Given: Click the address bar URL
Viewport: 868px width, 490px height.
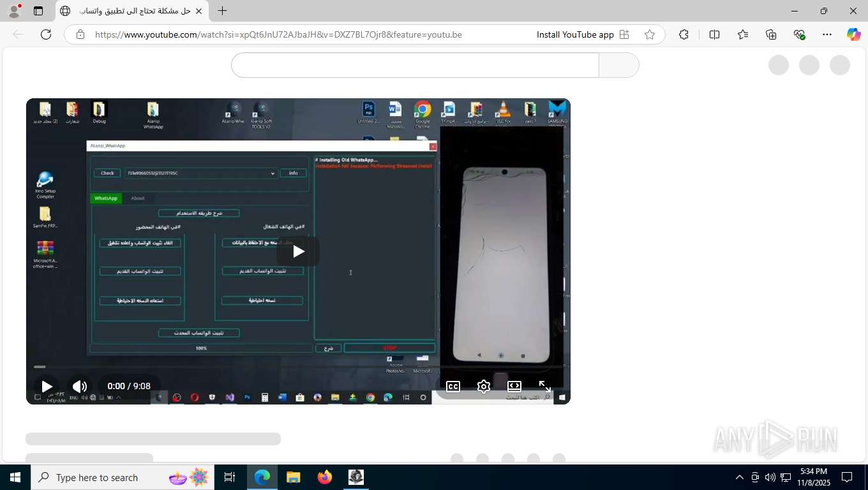Looking at the screenshot, I should tap(278, 34).
